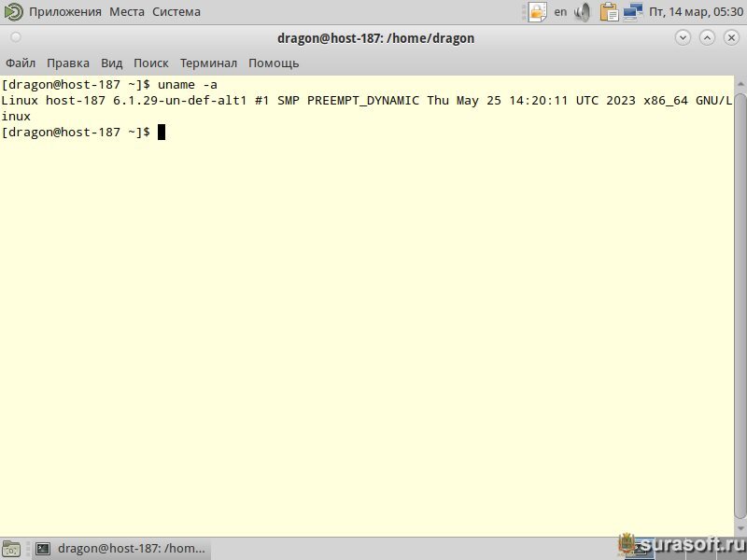The width and height of the screenshot is (747, 560).
Task: Click the title 'dragon@host-187: /home/dragon'
Action: [x=375, y=38]
